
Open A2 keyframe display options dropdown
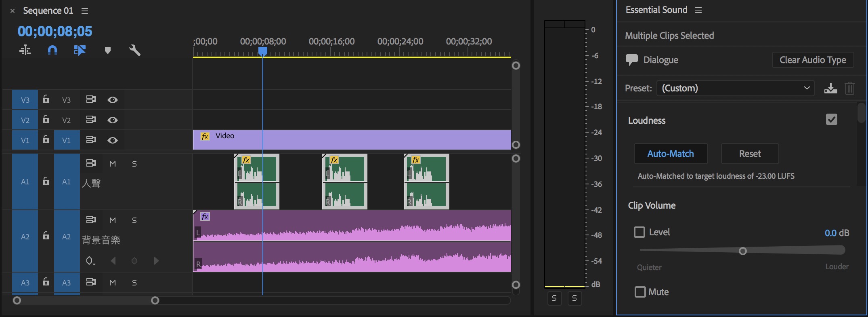click(x=90, y=261)
